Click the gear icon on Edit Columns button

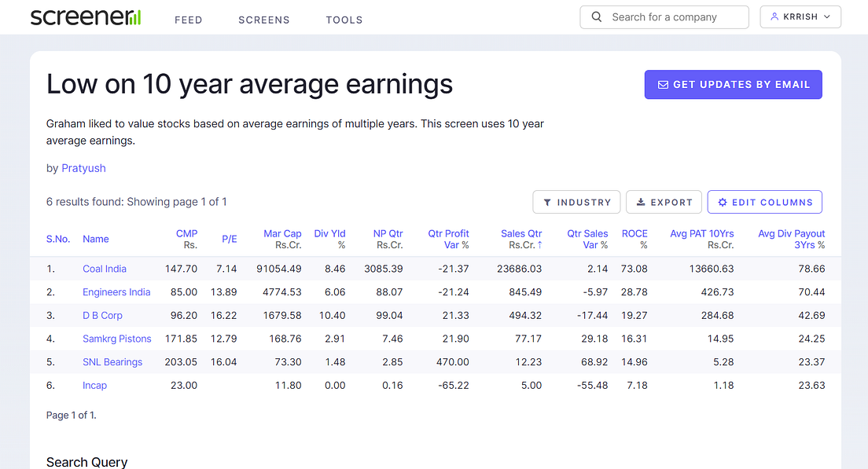pos(723,203)
